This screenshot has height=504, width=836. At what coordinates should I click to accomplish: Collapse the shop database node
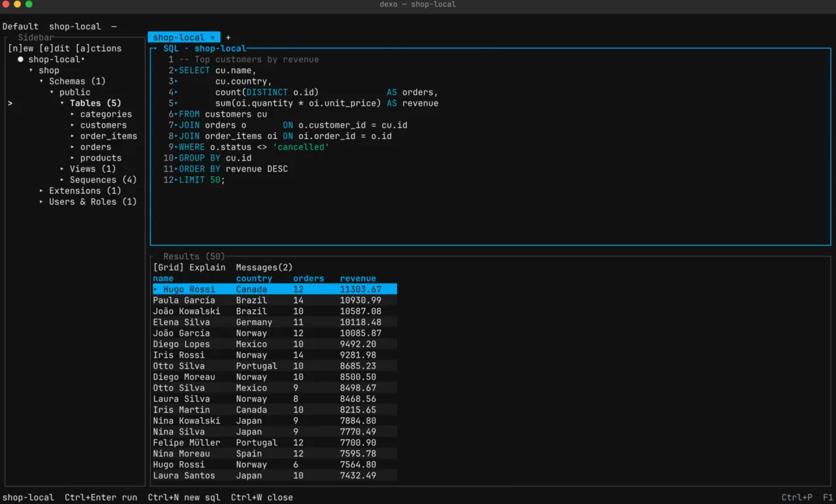[31, 71]
